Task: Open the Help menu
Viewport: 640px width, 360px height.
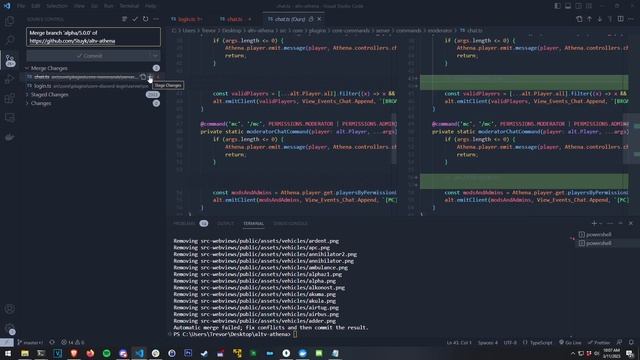Action: (150, 6)
